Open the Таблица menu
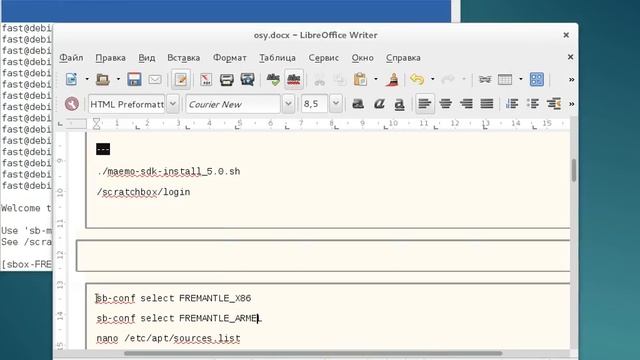 tap(277, 58)
